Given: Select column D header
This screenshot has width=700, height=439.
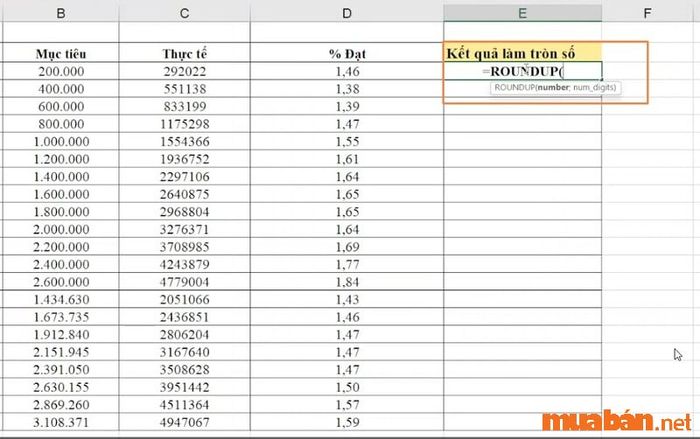Looking at the screenshot, I should [x=347, y=13].
